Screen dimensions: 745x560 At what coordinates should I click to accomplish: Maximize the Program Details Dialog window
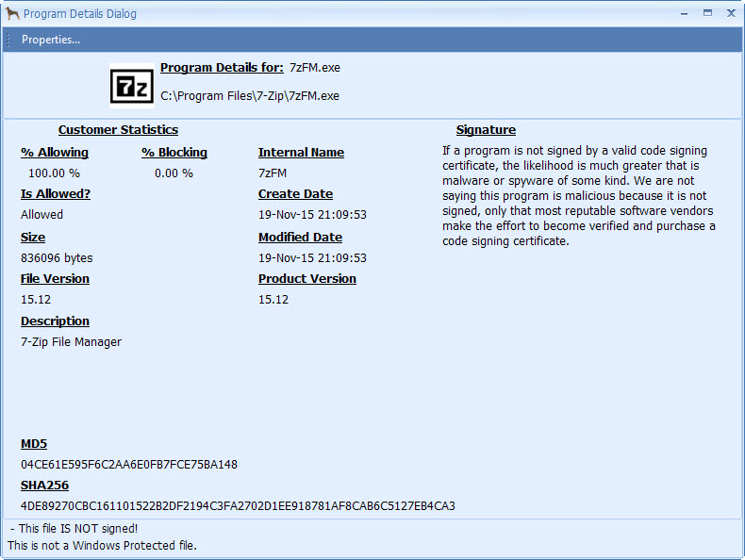point(707,13)
